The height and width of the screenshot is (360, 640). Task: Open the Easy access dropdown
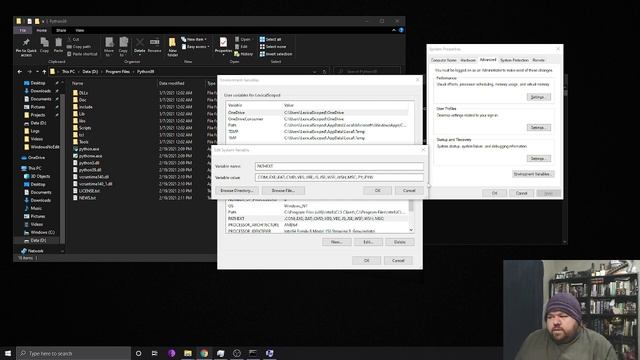[196, 47]
